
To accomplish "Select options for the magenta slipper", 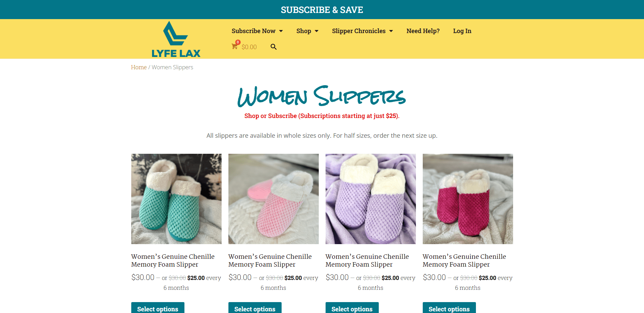I will coord(449,308).
